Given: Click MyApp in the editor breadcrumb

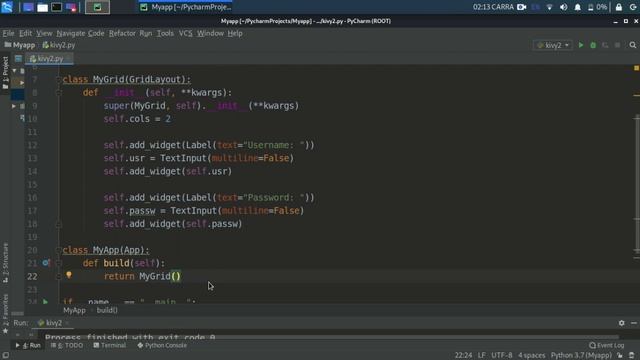Looking at the screenshot, I should click(x=74, y=310).
